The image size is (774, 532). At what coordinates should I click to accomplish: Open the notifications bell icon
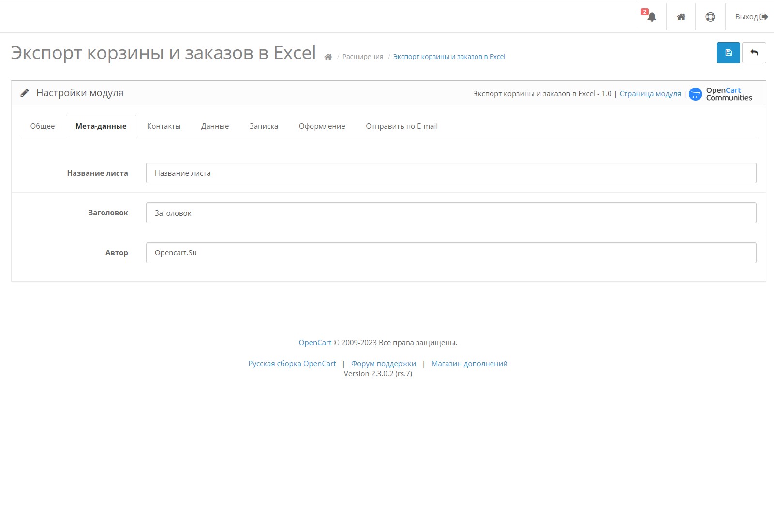click(652, 17)
